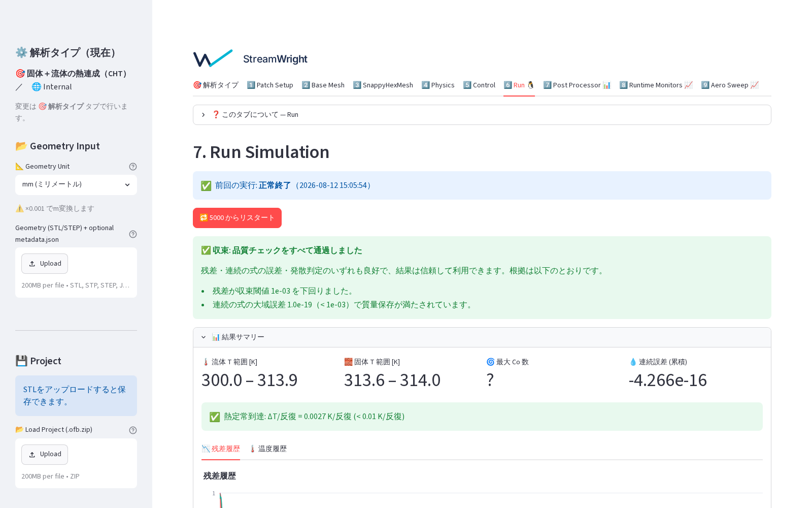Click the 最大 Co 数 question mark value

point(490,380)
